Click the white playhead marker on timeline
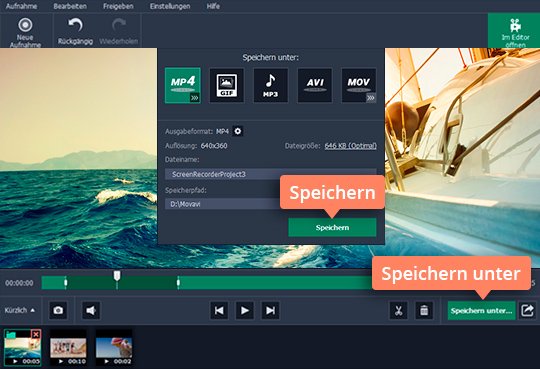 (x=117, y=275)
